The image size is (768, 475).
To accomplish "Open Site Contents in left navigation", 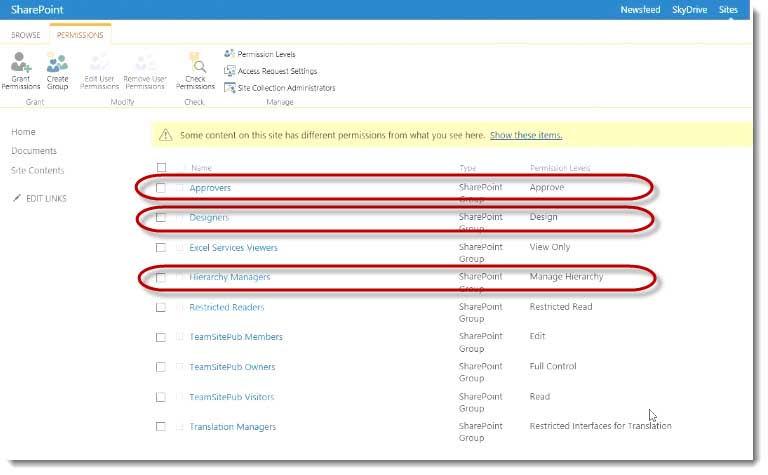I will click(x=38, y=170).
